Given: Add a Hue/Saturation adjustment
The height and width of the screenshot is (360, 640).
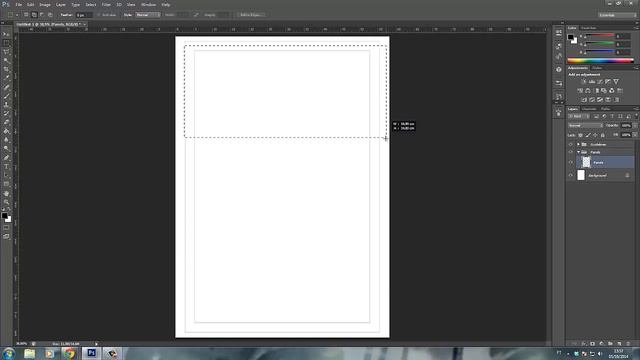Looking at the screenshot, I should pyautogui.click(x=580, y=91).
